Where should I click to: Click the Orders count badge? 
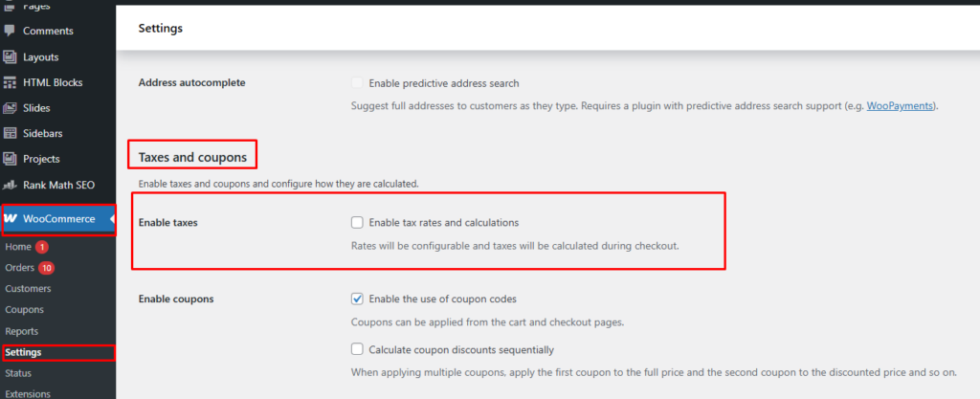[x=47, y=267]
